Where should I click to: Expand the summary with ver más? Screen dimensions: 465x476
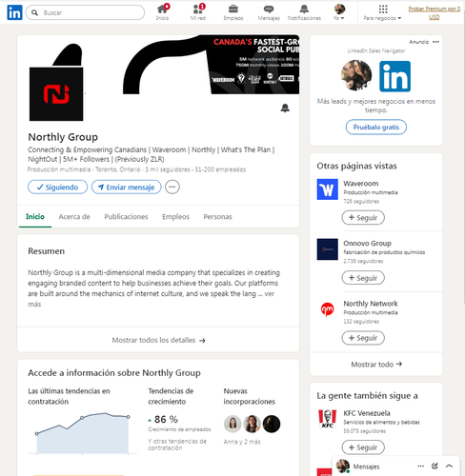click(x=270, y=294)
